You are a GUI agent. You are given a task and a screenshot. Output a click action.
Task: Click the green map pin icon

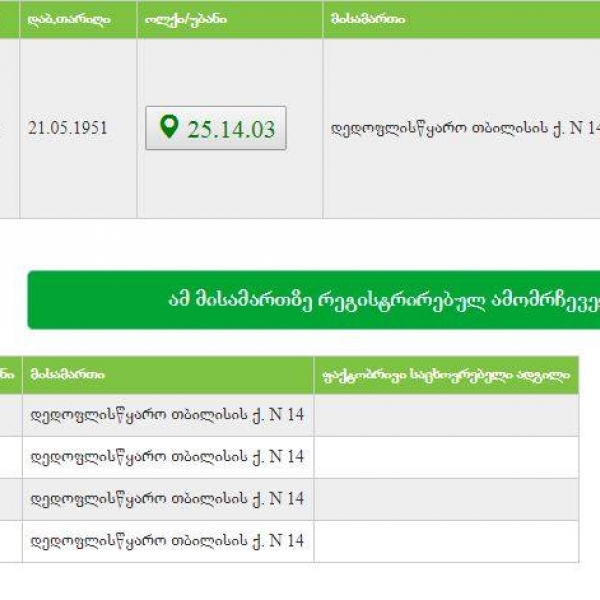(x=169, y=127)
